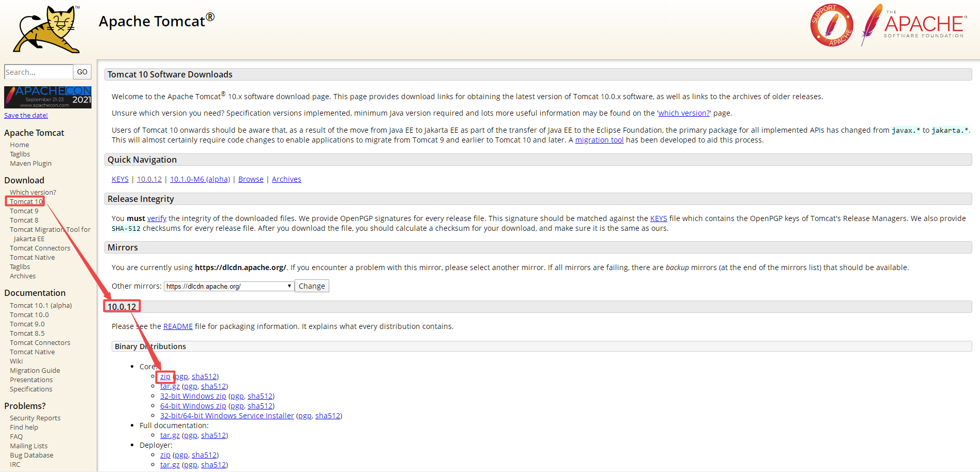Download 32-bit/64-bit Windows Service Installer
Viewport: 980px width, 472px height.
tap(227, 416)
